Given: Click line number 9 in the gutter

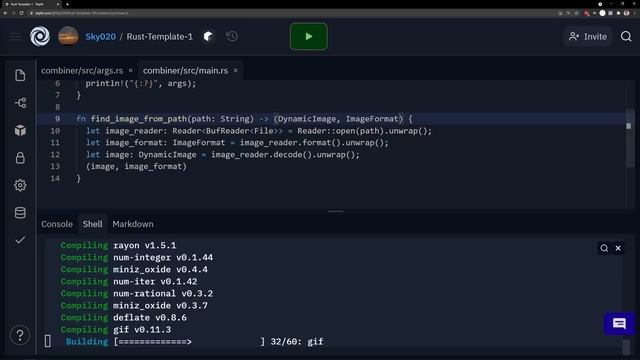Looking at the screenshot, I should (58, 119).
